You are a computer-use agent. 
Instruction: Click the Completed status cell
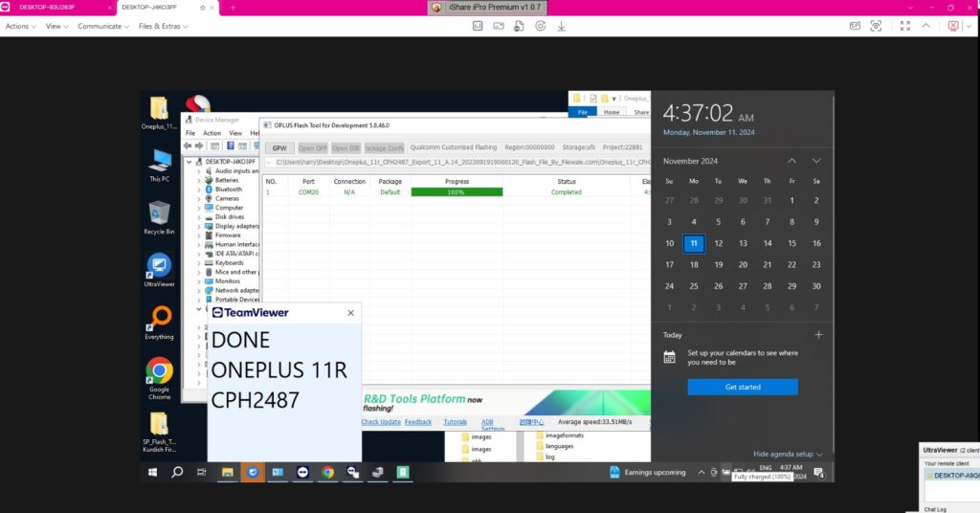[x=567, y=192]
